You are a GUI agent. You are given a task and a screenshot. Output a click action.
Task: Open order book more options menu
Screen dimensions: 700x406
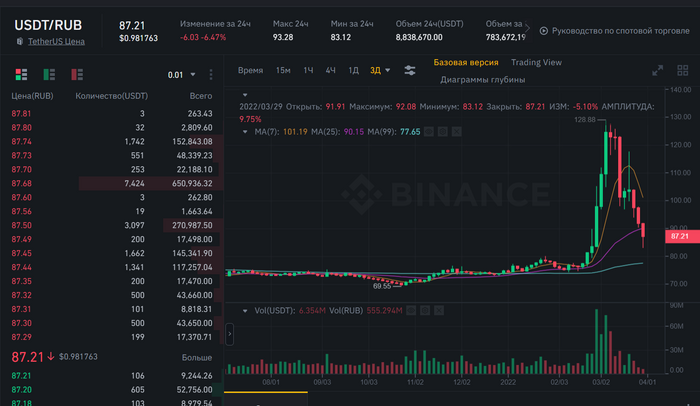click(212, 74)
